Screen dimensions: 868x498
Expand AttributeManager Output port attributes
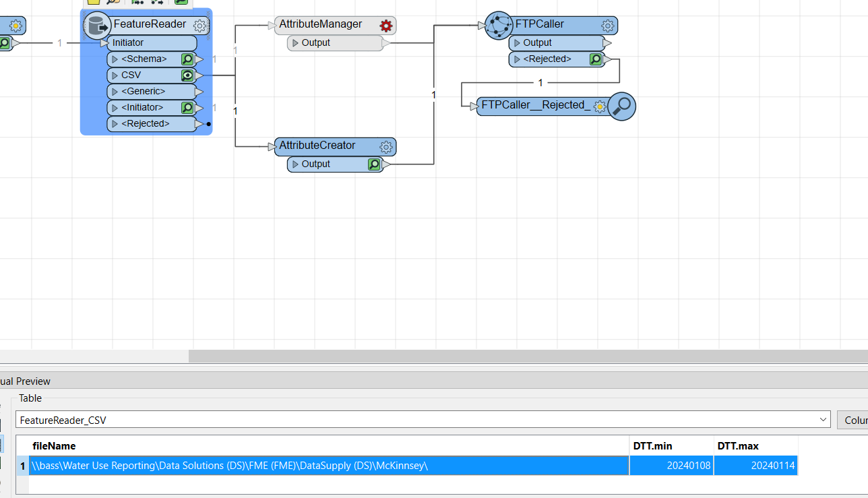point(295,43)
